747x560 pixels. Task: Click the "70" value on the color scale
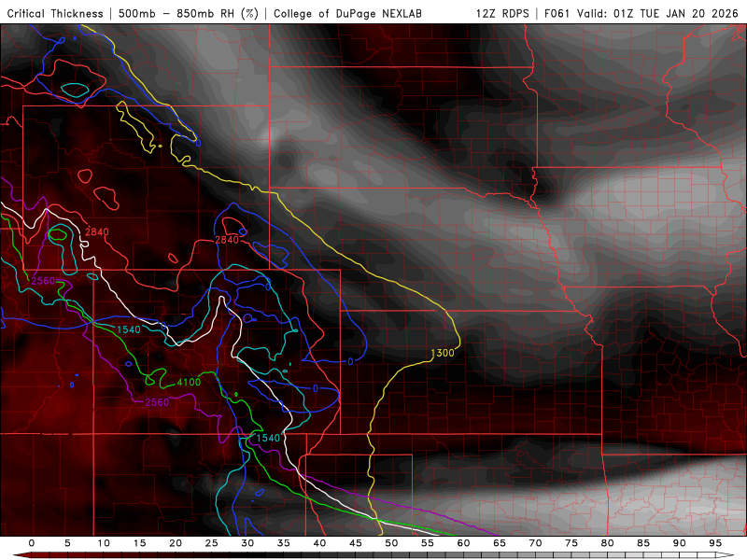535,543
